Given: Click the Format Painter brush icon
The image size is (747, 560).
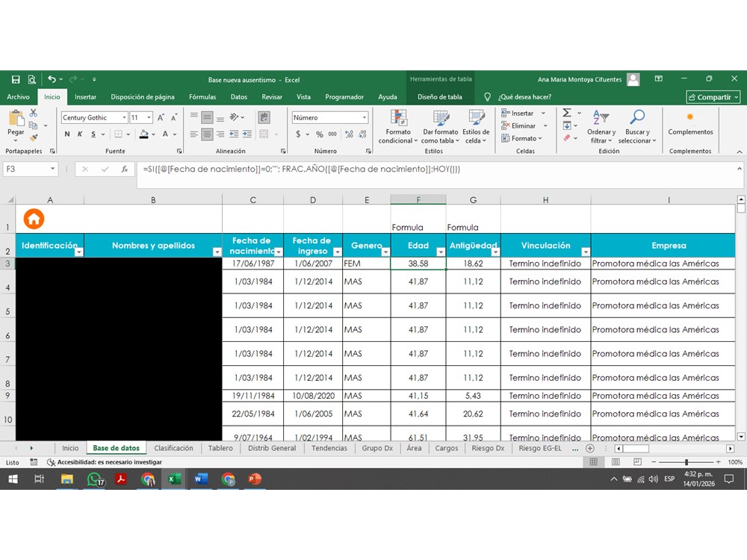Looking at the screenshot, I should click(34, 137).
